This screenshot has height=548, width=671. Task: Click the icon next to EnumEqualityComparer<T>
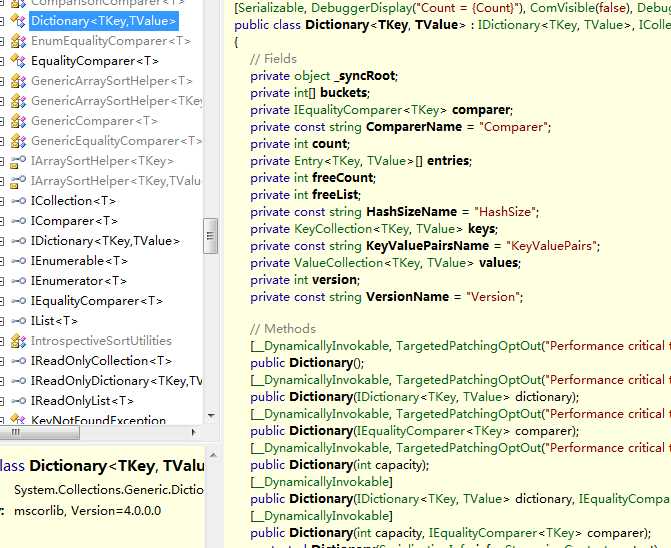coord(18,41)
